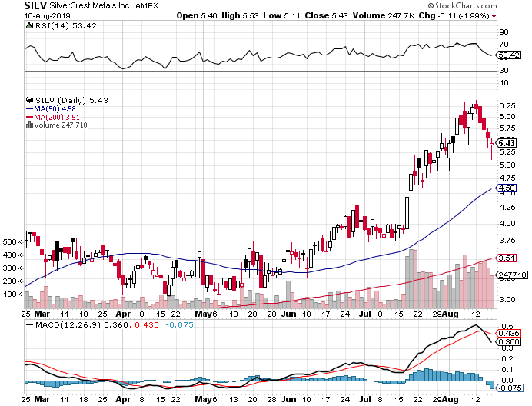Click the Jun label on price axis

[x=289, y=314]
